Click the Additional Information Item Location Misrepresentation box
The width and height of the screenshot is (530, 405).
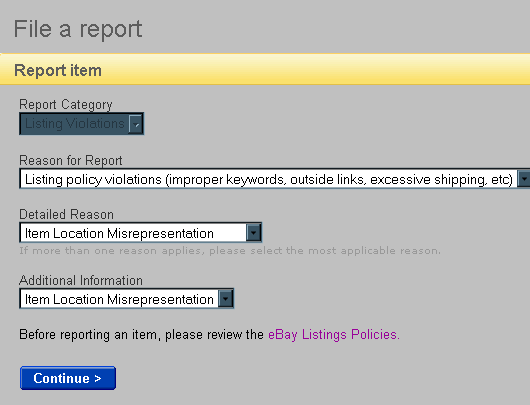(x=127, y=299)
